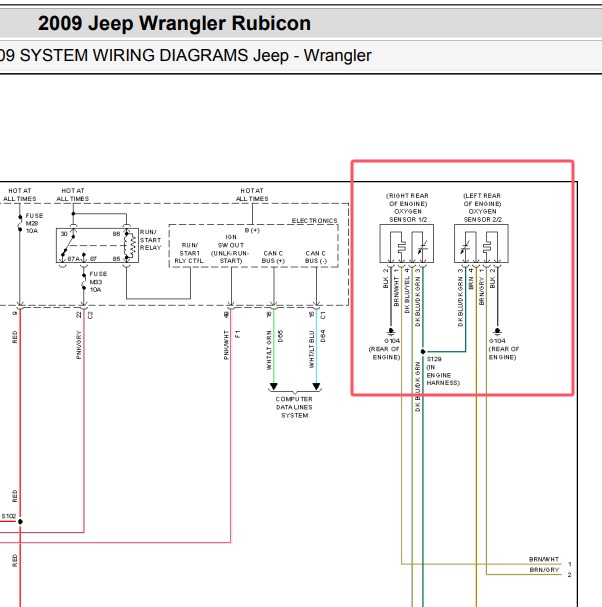Click the S102 splice dot
The width and height of the screenshot is (602, 607).
[x=20, y=521]
